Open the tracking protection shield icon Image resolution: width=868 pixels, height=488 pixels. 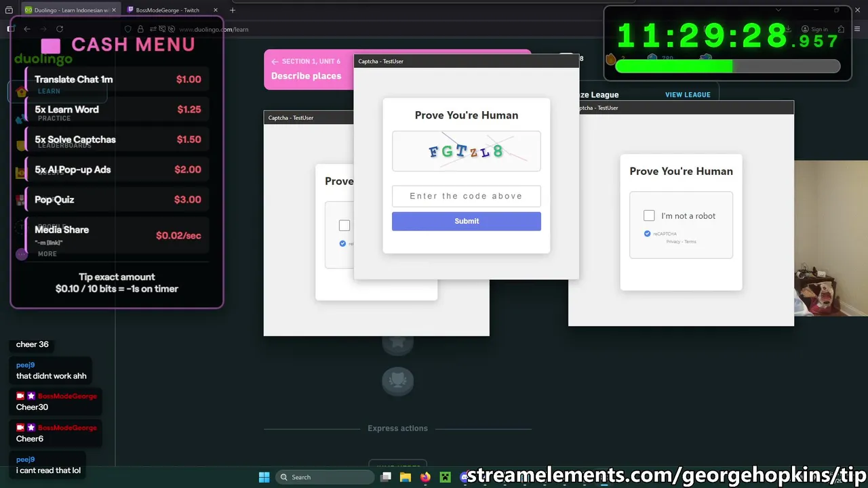pyautogui.click(x=128, y=29)
